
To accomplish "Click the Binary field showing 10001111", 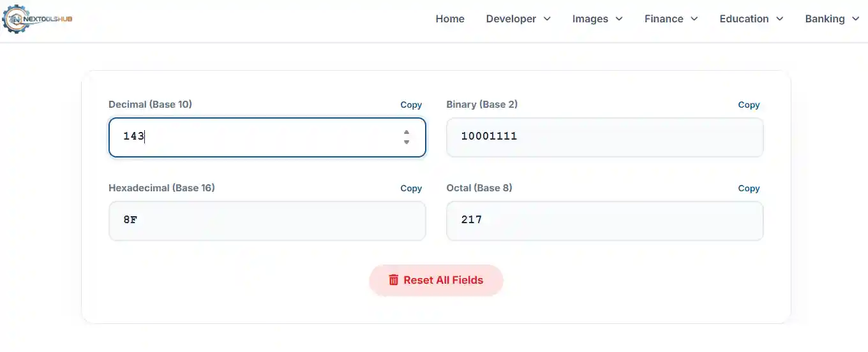I will point(604,137).
